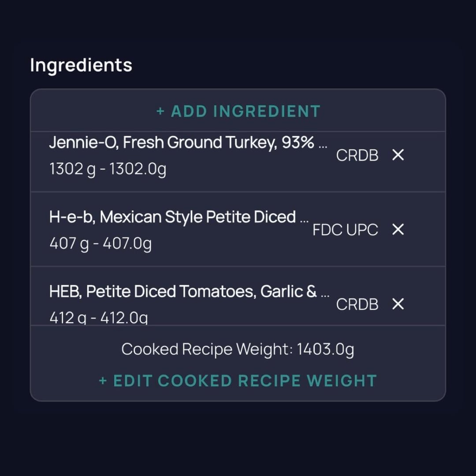Image resolution: width=476 pixels, height=476 pixels.
Task: Click plus icon beside EDIT COOKED RECIPE WEIGHT
Action: point(103,381)
